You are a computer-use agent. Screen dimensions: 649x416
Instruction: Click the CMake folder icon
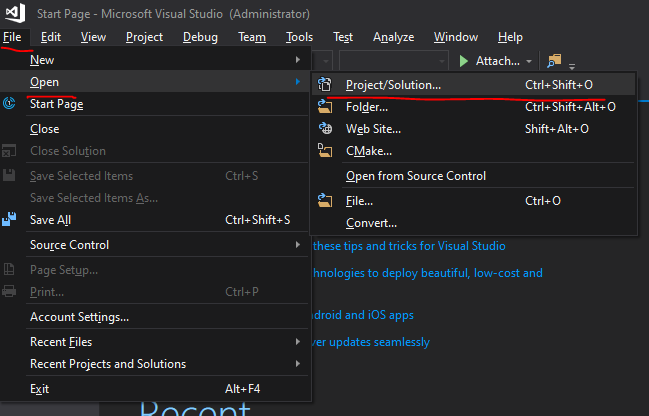pyautogui.click(x=325, y=151)
